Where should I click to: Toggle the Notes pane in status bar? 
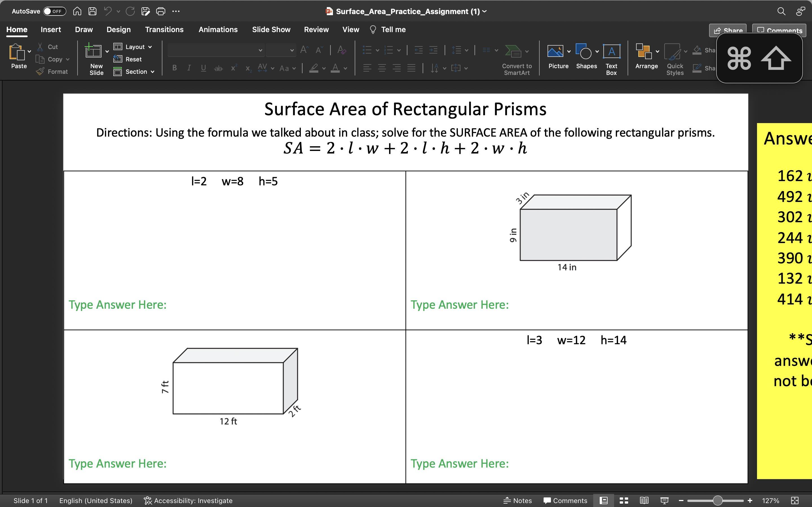[x=518, y=500]
